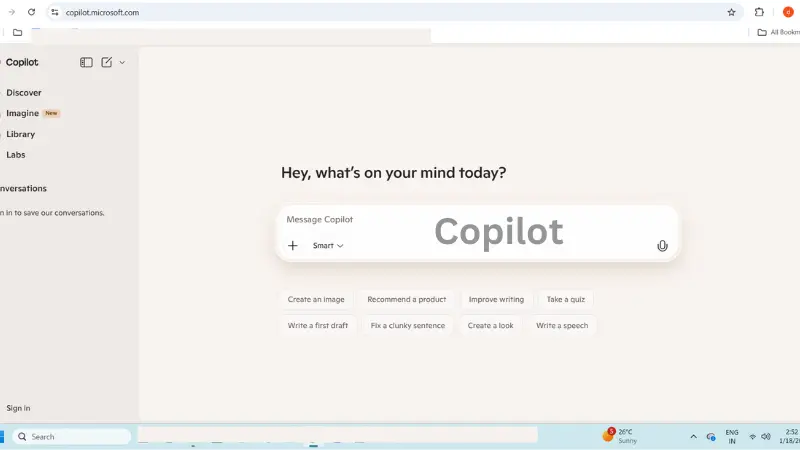Click the Windows taskbar Search box
The image size is (800, 450).
pyautogui.click(x=71, y=437)
